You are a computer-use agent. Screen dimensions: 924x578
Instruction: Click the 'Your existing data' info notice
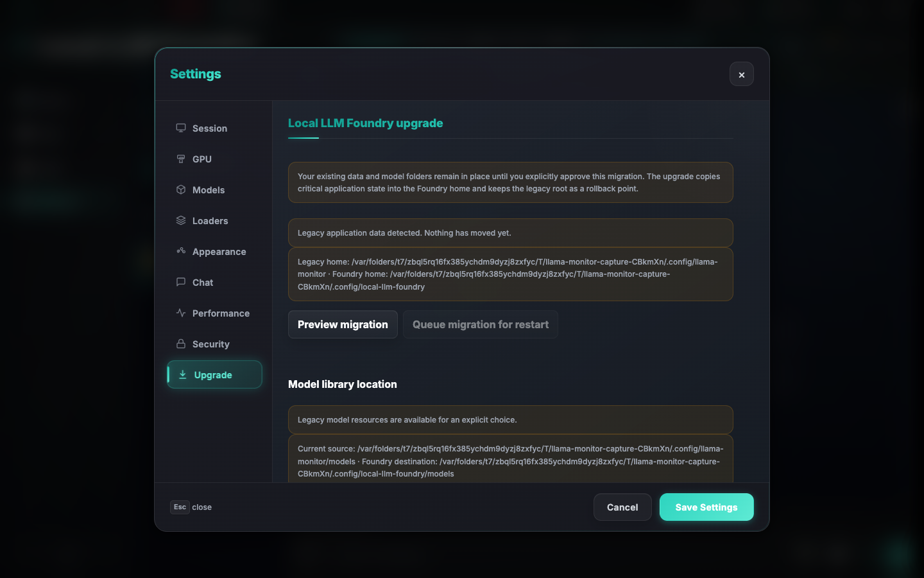tap(511, 182)
